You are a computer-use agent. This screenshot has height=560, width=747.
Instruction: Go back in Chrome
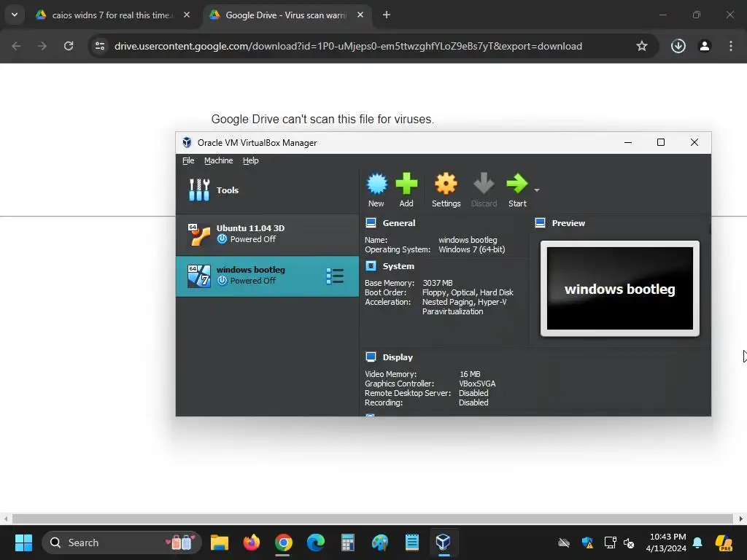(x=16, y=46)
